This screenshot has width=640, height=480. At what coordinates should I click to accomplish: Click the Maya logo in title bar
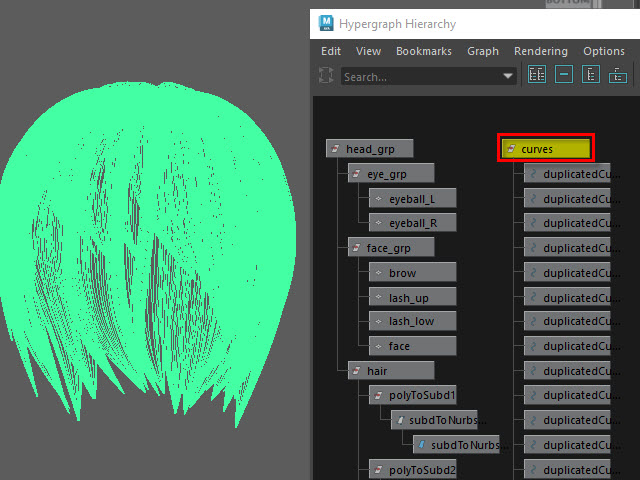(x=326, y=22)
